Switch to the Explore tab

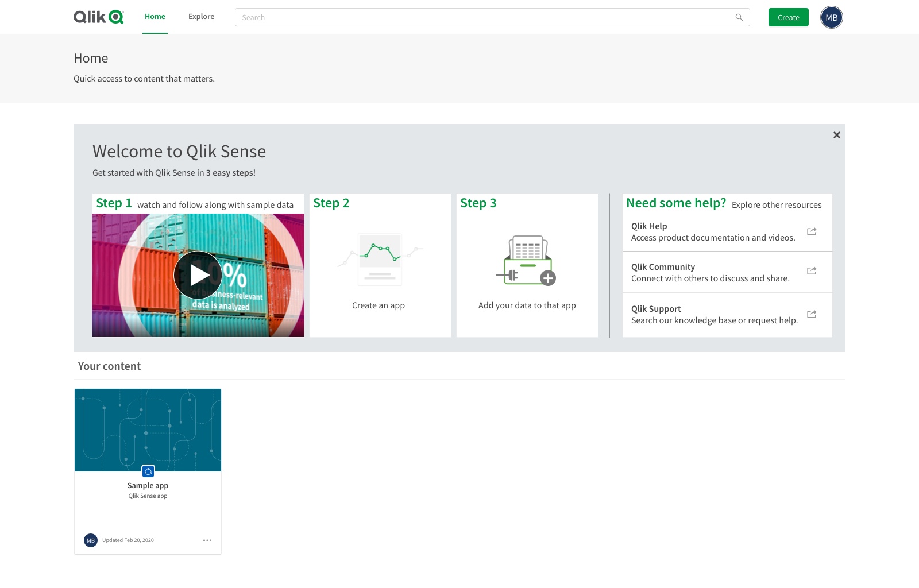click(201, 17)
